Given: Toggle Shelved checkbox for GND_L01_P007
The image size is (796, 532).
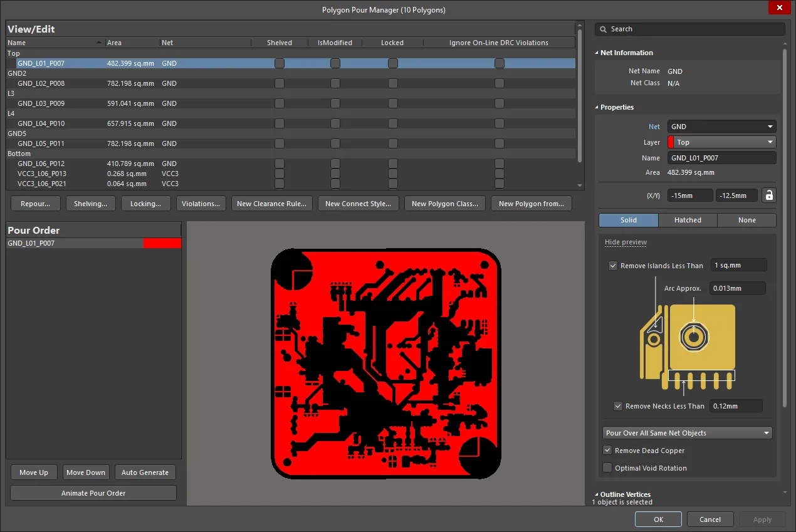Looking at the screenshot, I should [x=280, y=63].
